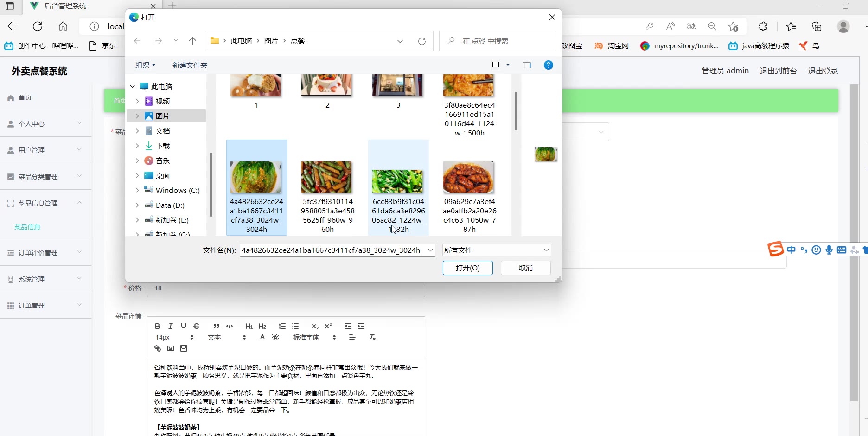Select the 5fc37f9310114 green beans image thumbnail

click(x=327, y=178)
